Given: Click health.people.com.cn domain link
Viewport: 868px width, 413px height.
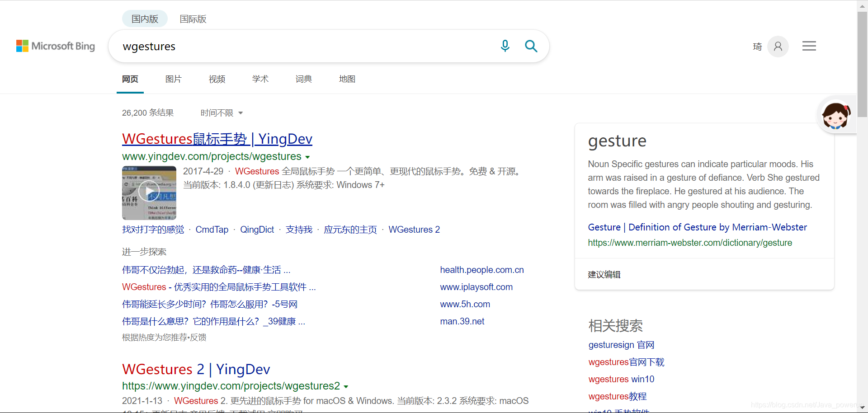Looking at the screenshot, I should pyautogui.click(x=482, y=270).
